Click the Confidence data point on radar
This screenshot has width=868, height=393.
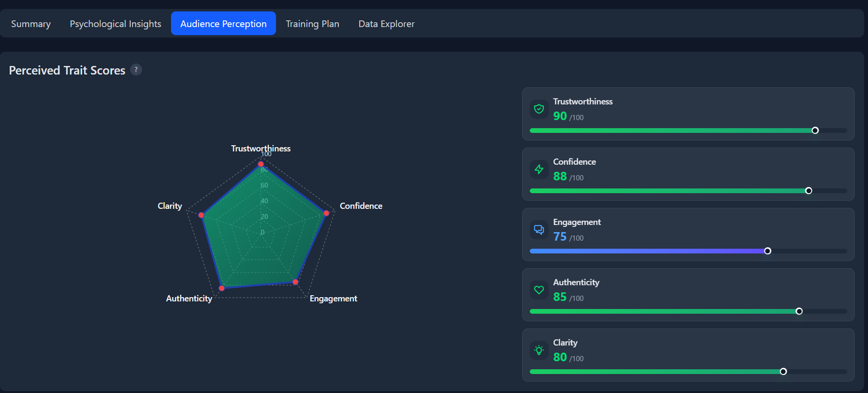tap(326, 213)
